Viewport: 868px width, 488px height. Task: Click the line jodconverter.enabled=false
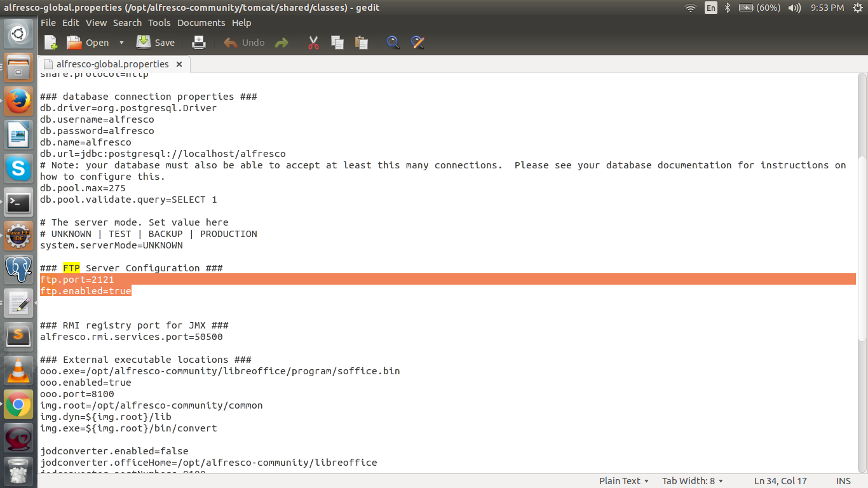114,451
